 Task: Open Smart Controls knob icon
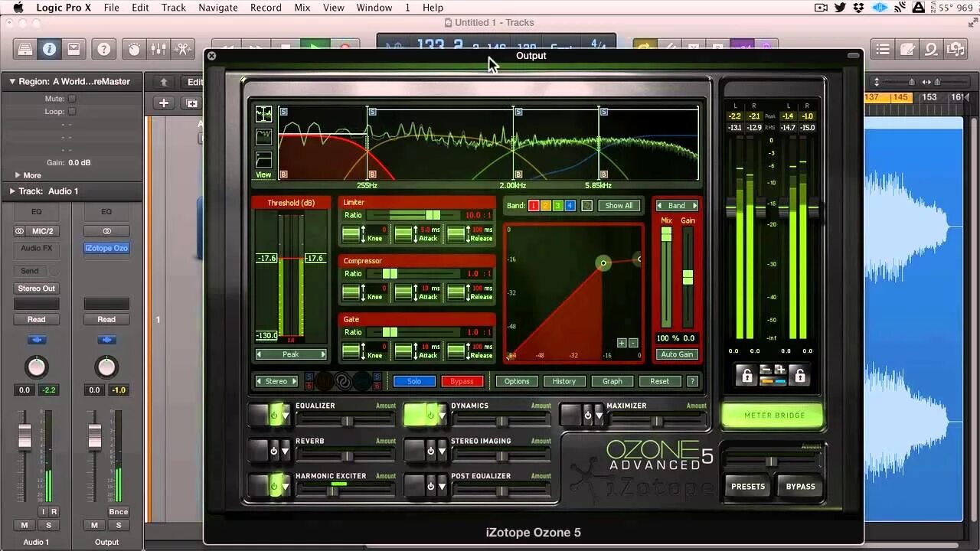tap(135, 49)
